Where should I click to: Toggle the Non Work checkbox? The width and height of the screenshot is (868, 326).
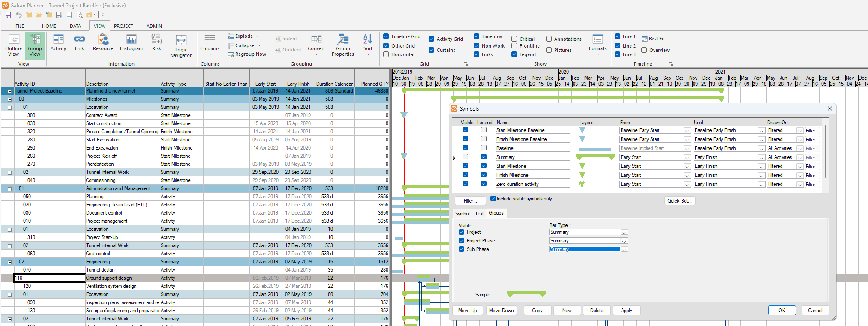[x=477, y=46]
